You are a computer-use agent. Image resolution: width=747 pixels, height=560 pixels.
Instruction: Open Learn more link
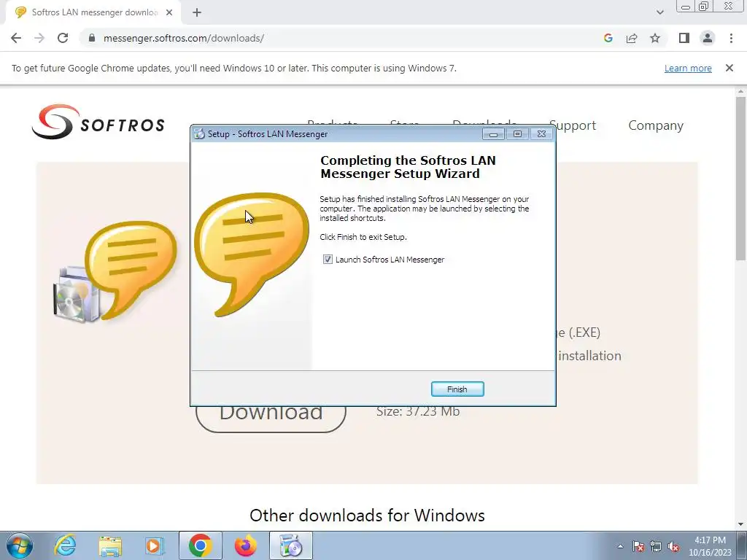tap(688, 68)
